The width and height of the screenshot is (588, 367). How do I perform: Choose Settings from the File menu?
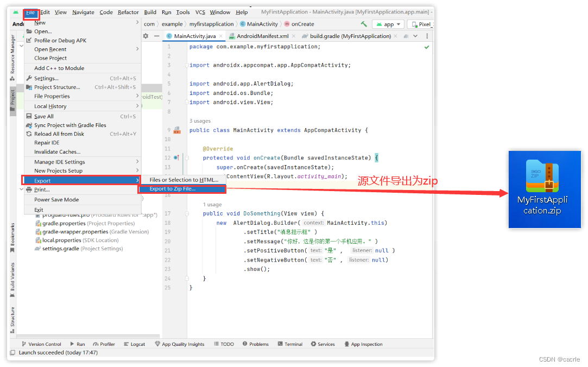point(83,78)
